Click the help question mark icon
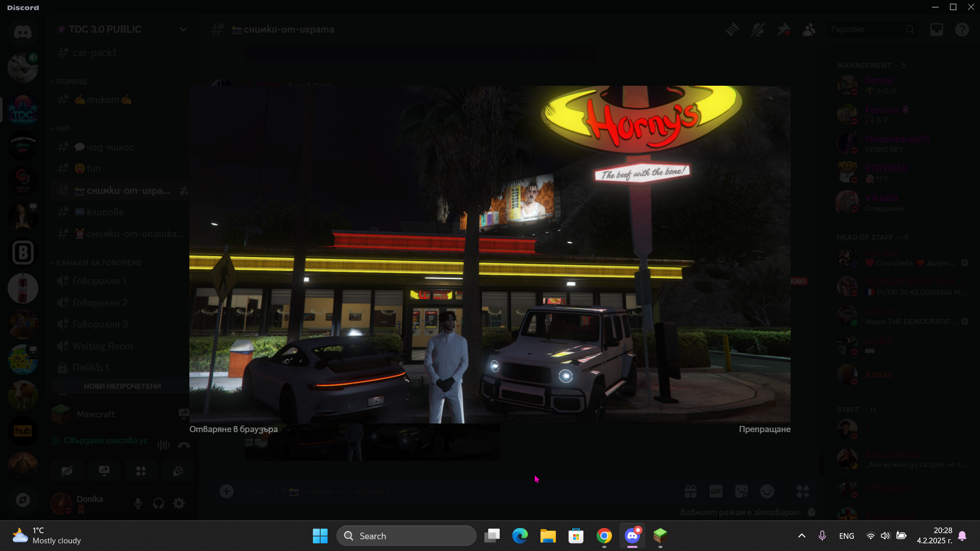Screen dimensions: 980x551 (962, 30)
